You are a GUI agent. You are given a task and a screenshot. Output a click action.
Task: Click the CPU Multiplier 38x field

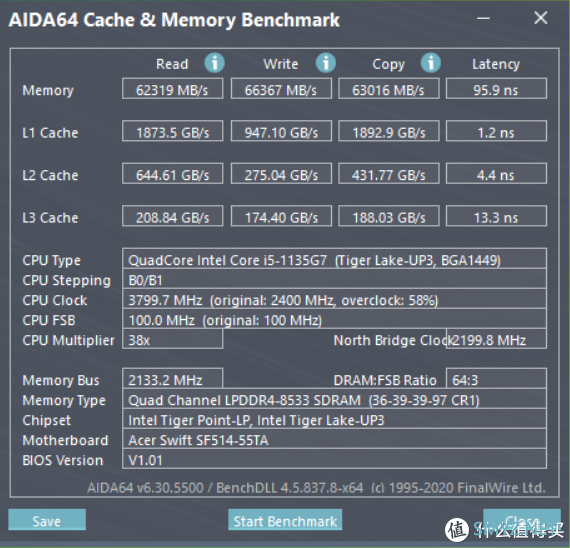[x=173, y=339]
